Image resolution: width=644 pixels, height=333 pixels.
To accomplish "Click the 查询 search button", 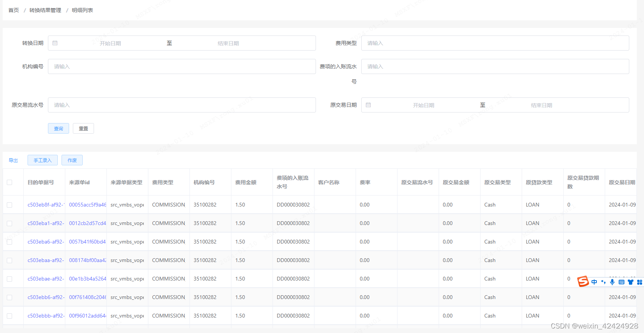I will pyautogui.click(x=59, y=128).
